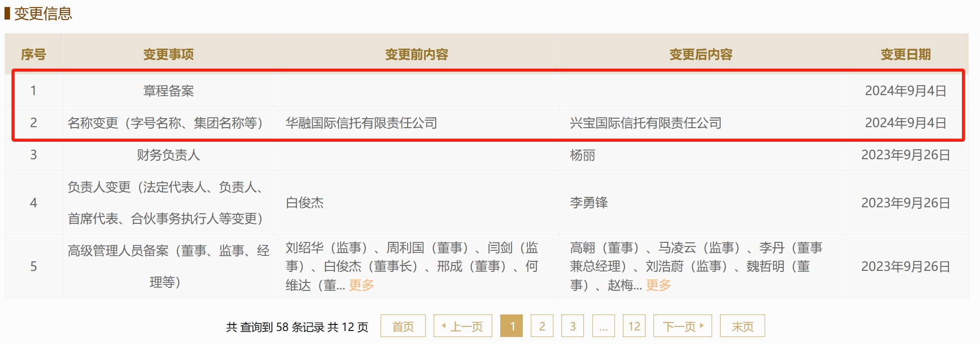The width and height of the screenshot is (980, 344).
Task: Click the 序号 column header
Action: coord(34,54)
